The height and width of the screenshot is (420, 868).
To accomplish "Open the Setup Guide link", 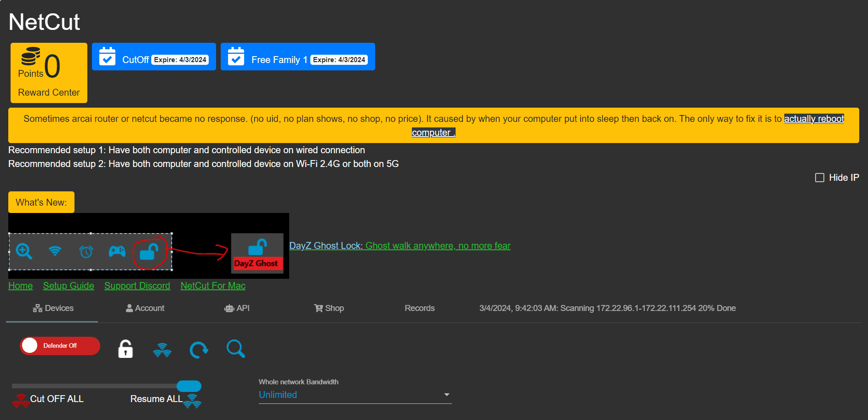I will click(69, 286).
